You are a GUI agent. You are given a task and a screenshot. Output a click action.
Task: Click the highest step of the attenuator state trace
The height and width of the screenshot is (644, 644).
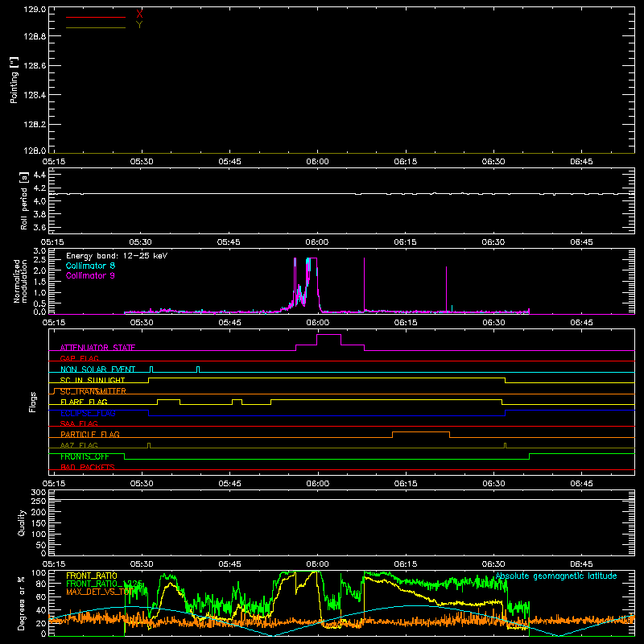[328, 335]
